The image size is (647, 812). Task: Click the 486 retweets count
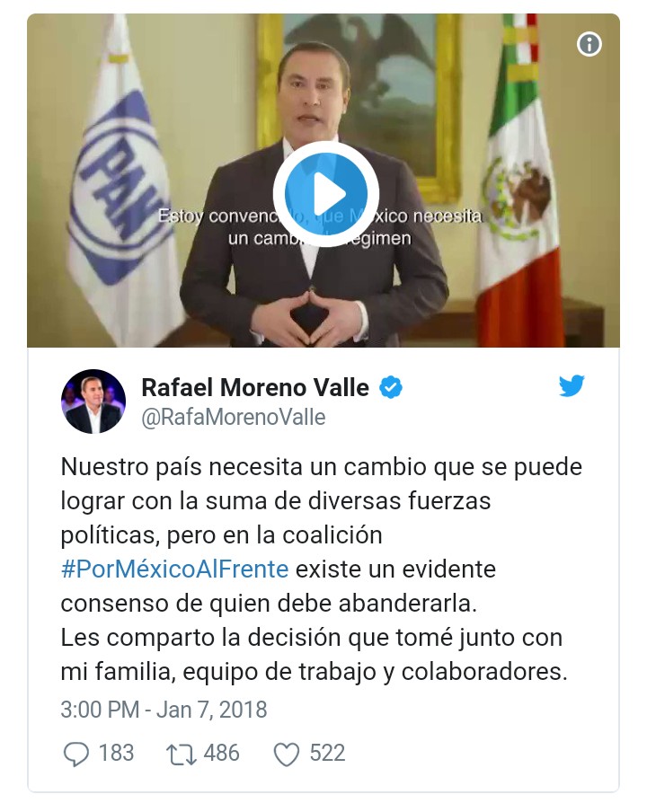click(222, 753)
